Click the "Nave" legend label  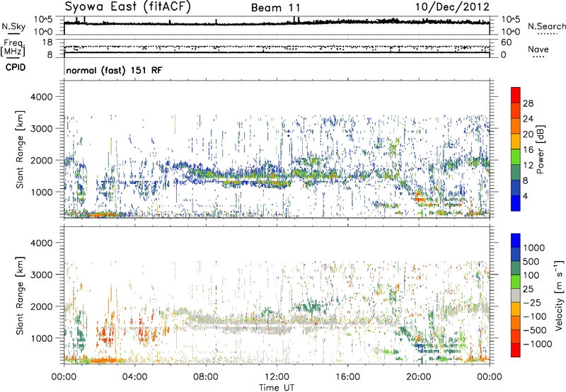point(538,50)
